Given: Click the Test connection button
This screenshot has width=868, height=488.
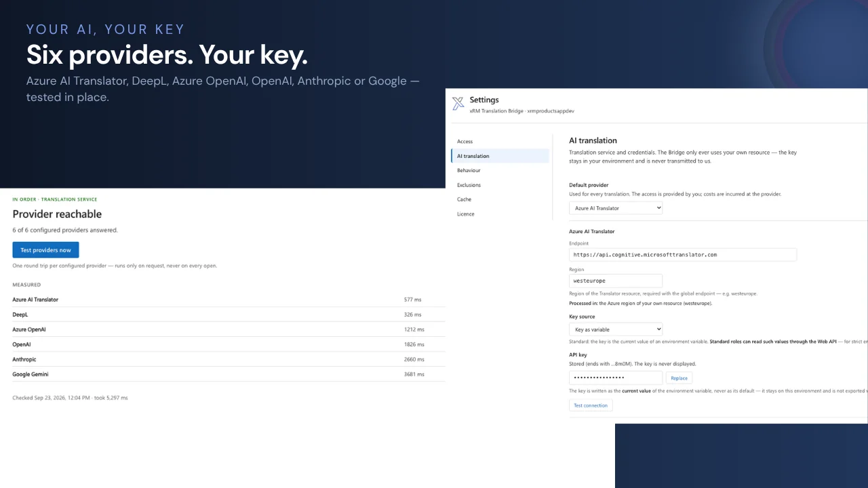Looking at the screenshot, I should tap(591, 405).
